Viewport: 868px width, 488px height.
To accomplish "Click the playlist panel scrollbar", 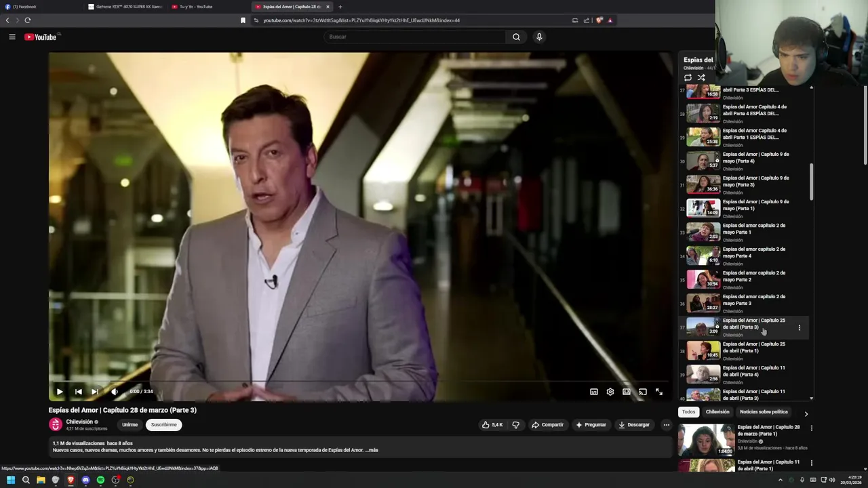I will coord(811,182).
